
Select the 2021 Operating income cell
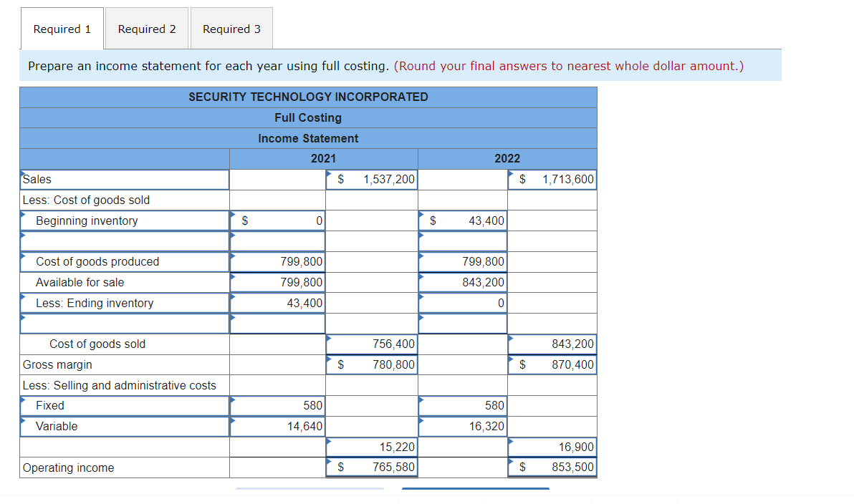coord(371,467)
